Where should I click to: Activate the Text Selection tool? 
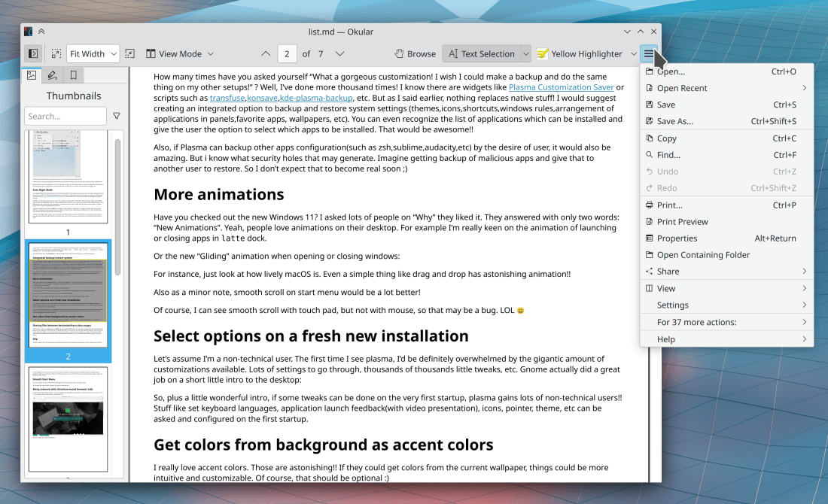point(480,53)
